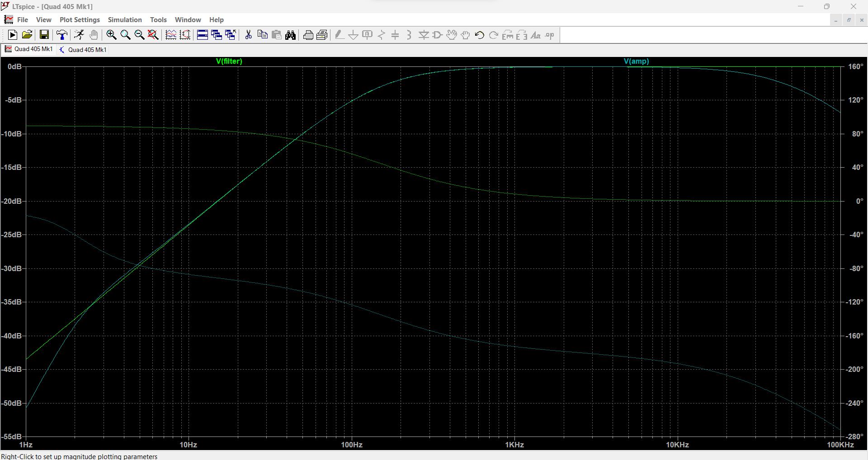Cascade windows using toolbar icon

click(217, 35)
